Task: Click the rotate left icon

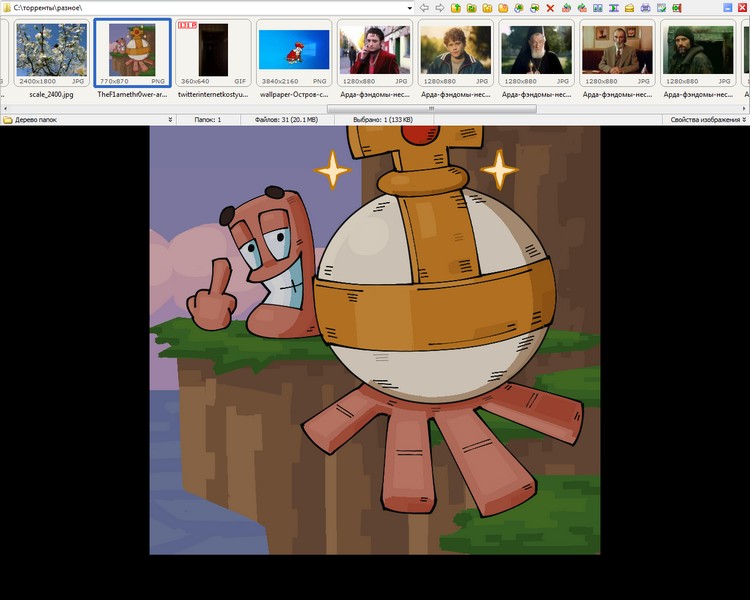Action: click(566, 8)
